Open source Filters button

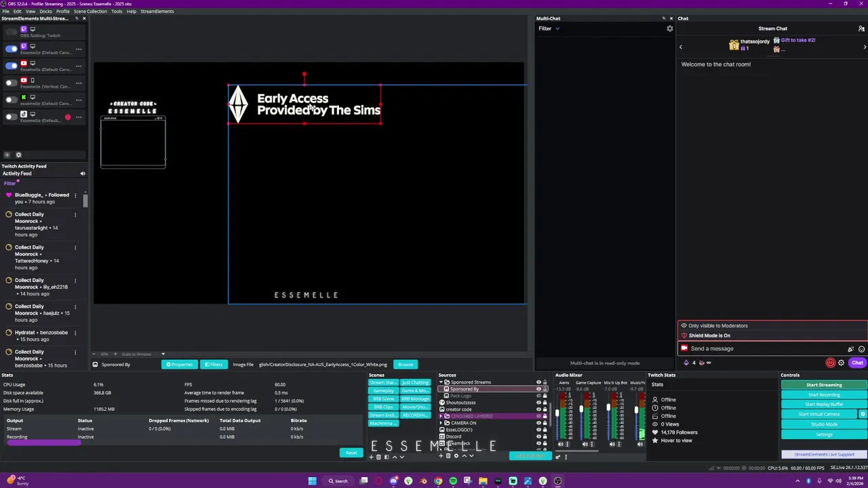click(x=214, y=365)
